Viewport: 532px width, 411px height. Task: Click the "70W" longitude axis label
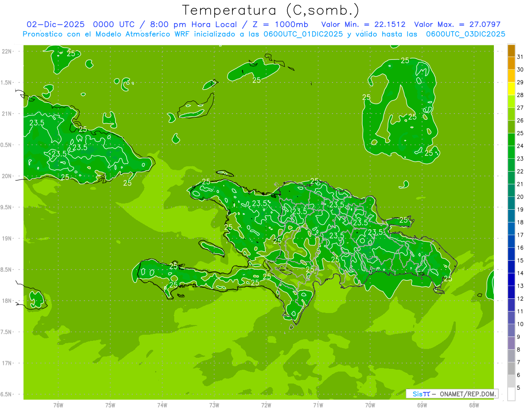370,405
